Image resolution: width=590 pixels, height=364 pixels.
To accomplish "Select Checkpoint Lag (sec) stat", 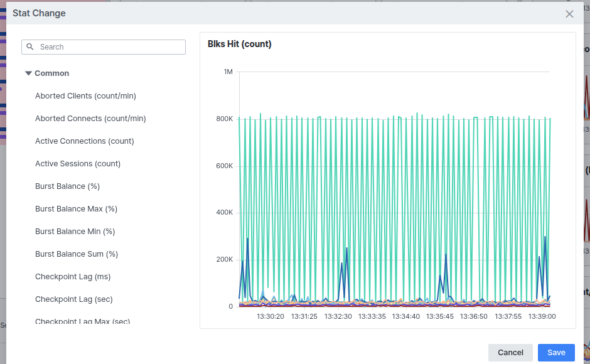I will click(x=74, y=299).
